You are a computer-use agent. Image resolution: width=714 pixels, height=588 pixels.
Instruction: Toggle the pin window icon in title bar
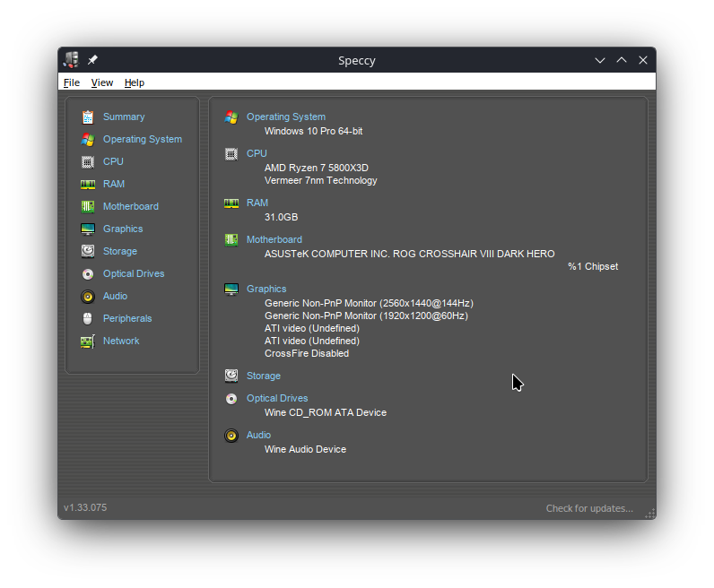pyautogui.click(x=93, y=60)
